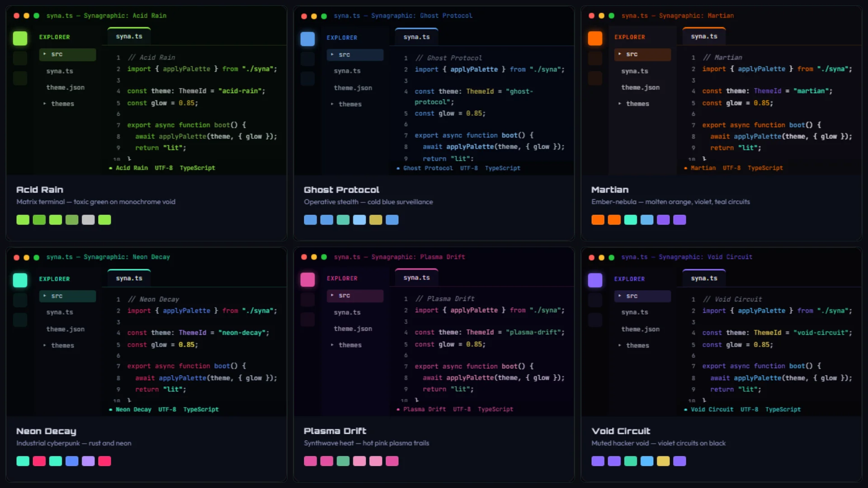Select the syna.ts tab in Martian preview
This screenshot has height=488, width=868.
[x=704, y=36]
